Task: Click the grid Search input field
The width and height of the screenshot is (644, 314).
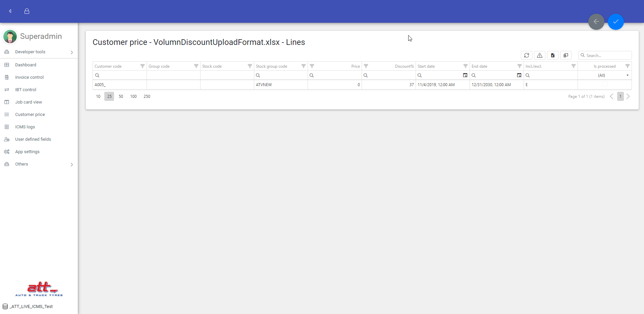Action: tap(608, 55)
